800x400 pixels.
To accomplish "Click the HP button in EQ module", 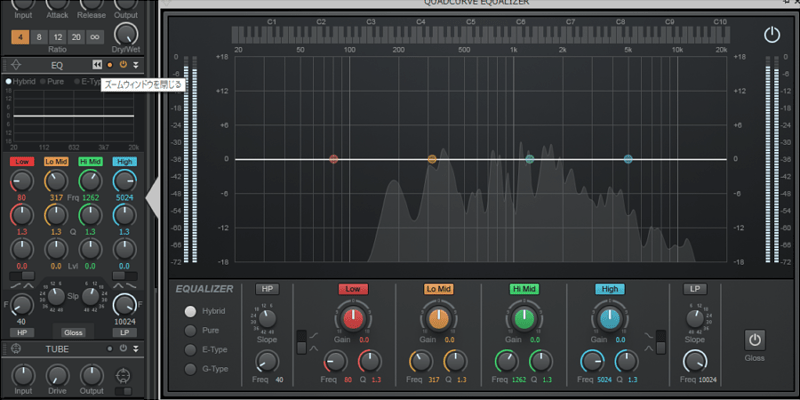I will point(22,333).
